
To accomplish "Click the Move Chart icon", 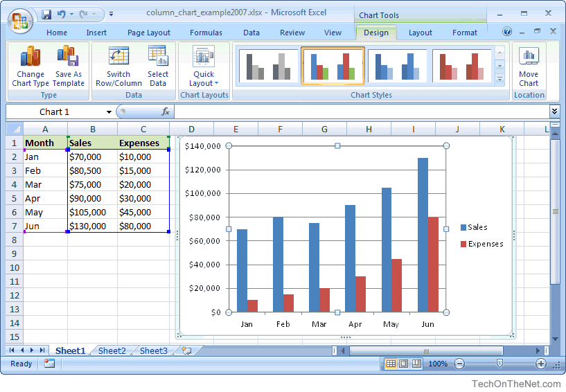I will pos(529,57).
